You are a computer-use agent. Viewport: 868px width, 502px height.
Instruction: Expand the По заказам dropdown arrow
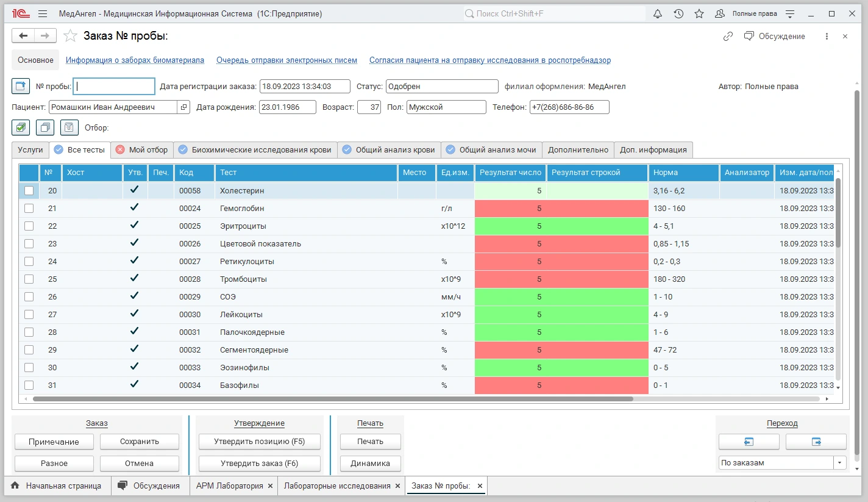(x=841, y=463)
